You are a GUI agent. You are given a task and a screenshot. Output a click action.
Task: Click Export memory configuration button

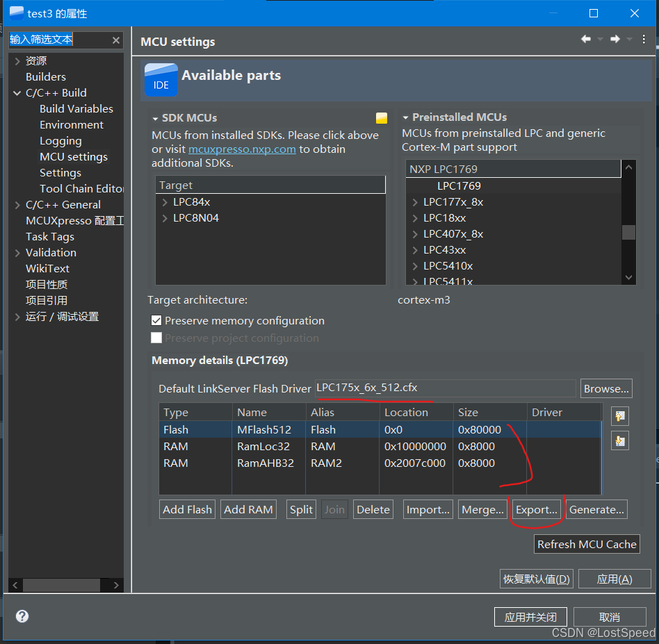(536, 509)
